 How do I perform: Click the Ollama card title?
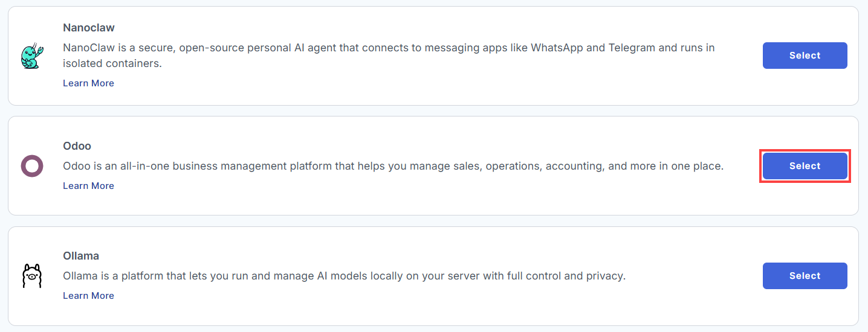point(81,256)
